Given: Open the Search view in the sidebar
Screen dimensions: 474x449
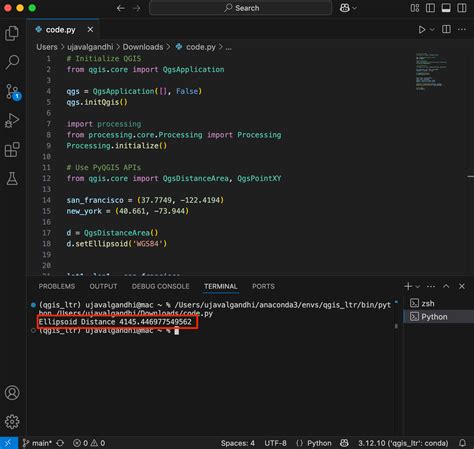Looking at the screenshot, I should pyautogui.click(x=12, y=62).
